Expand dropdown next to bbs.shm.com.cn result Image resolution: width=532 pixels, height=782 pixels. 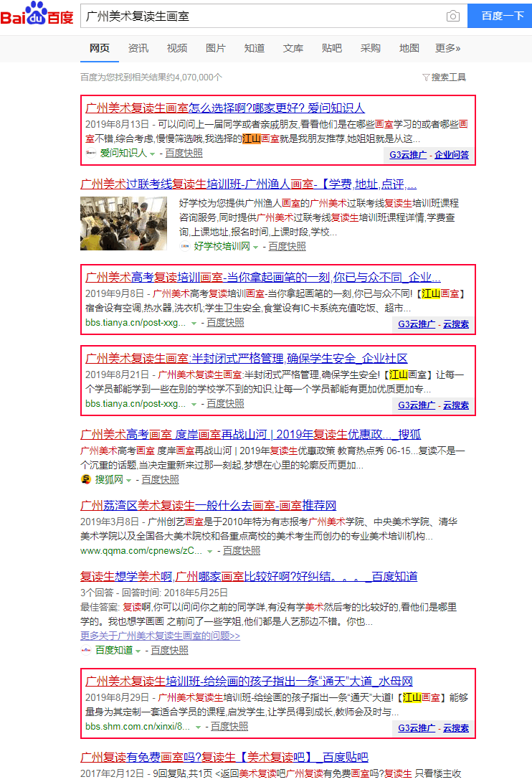[x=198, y=727]
